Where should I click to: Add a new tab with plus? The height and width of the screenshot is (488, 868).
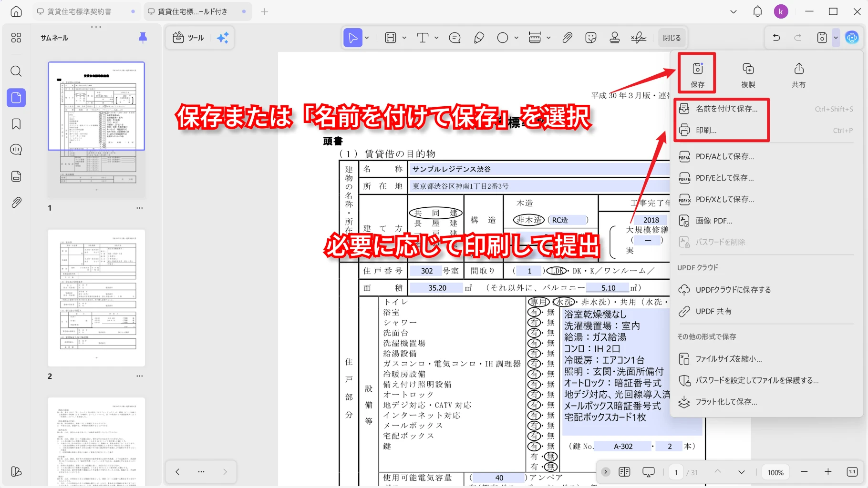[264, 11]
